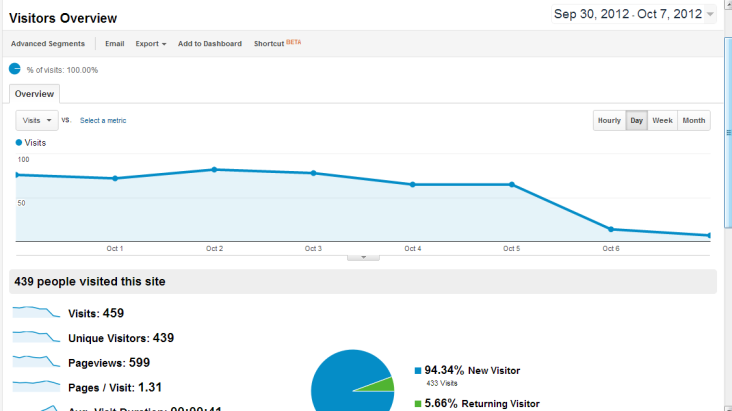Click the Oct 5 data point on graph
Viewport: 732px width, 411px height.
point(512,184)
